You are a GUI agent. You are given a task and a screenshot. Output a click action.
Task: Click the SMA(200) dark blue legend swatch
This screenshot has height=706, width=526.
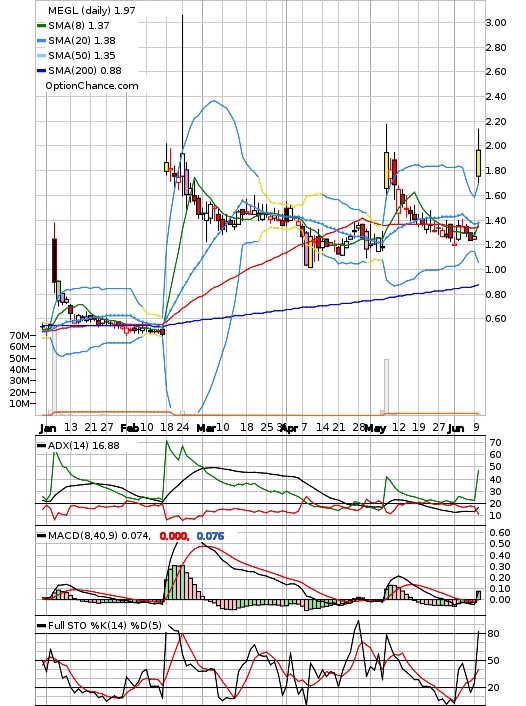[x=41, y=70]
